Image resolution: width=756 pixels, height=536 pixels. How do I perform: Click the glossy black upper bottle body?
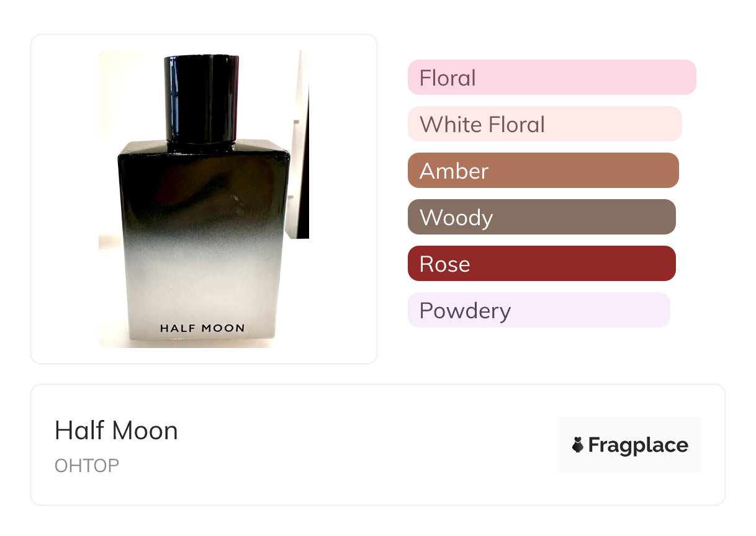[x=204, y=192]
